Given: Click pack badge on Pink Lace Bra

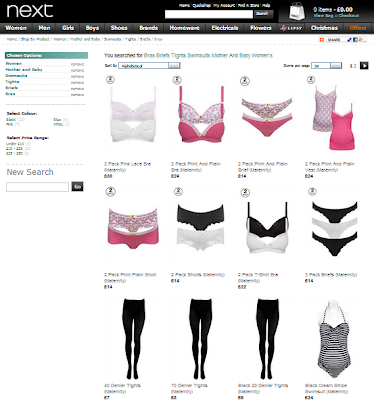Looking at the screenshot, I should (111, 80).
